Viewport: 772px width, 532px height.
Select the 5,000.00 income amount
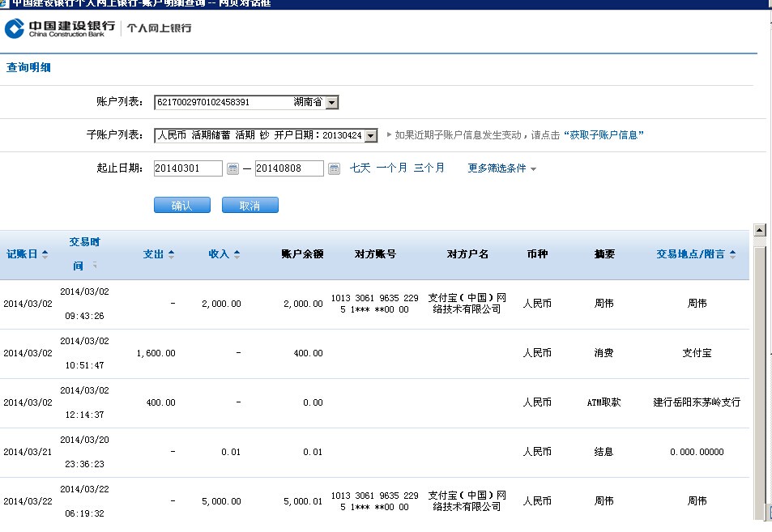coord(222,501)
